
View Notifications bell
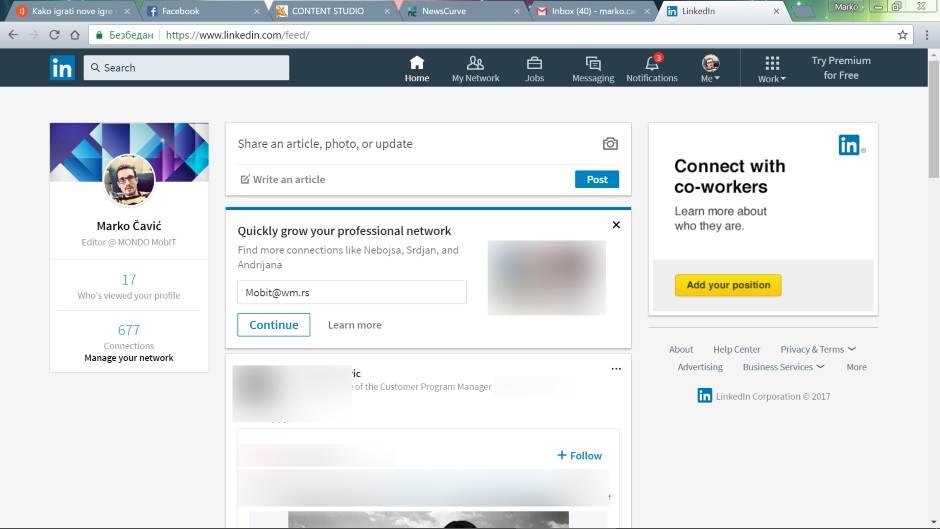click(x=652, y=68)
